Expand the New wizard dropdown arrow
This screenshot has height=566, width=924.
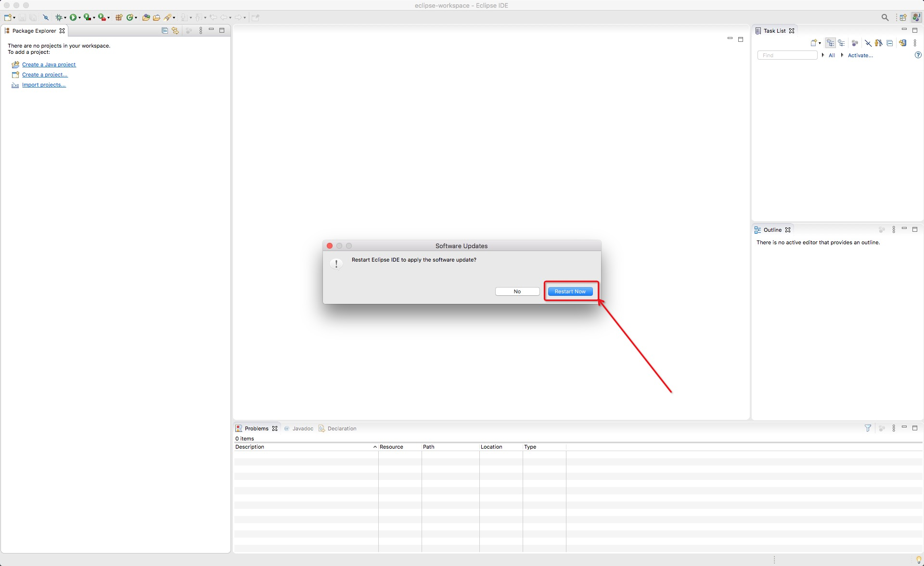coord(14,18)
